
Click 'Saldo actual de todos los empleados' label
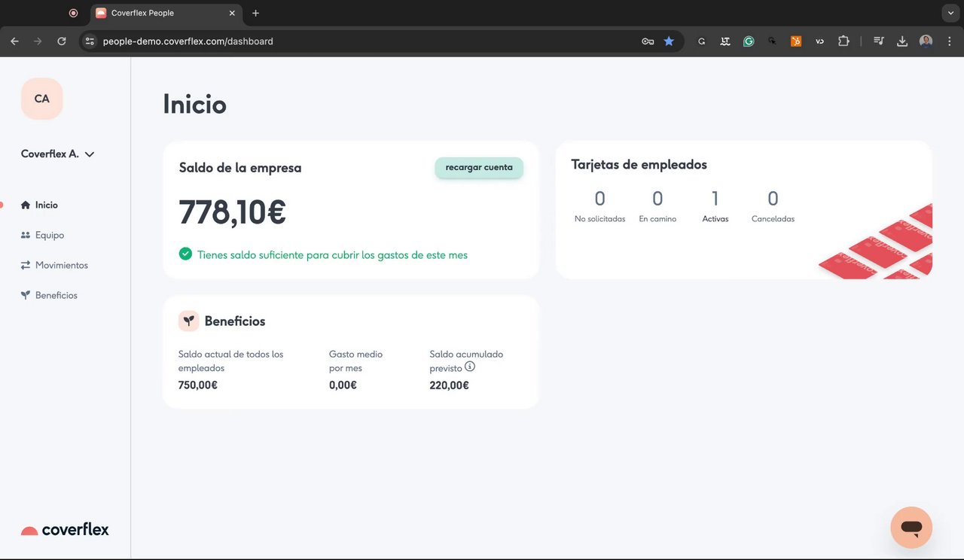click(230, 361)
